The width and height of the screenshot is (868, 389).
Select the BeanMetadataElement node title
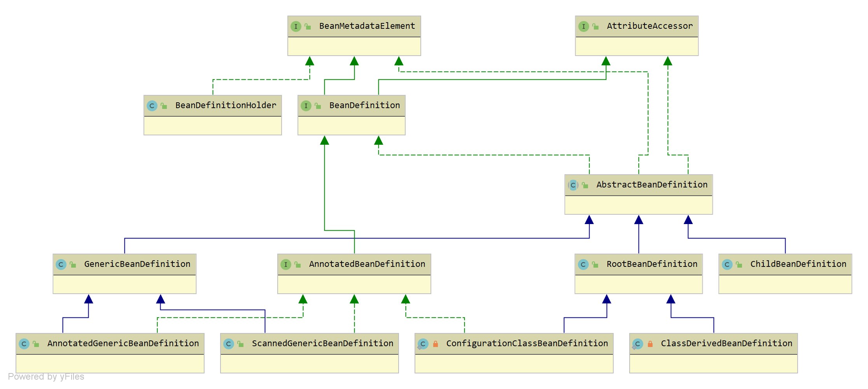point(367,26)
